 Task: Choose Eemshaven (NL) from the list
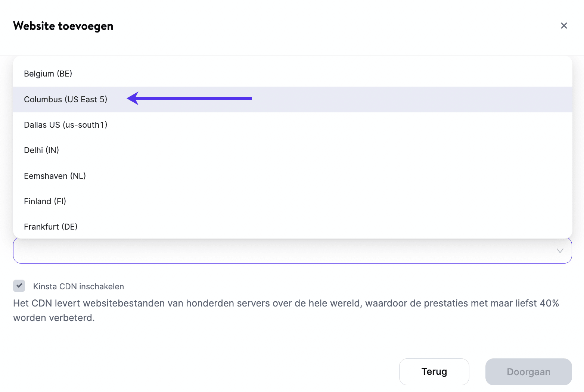pyautogui.click(x=55, y=176)
